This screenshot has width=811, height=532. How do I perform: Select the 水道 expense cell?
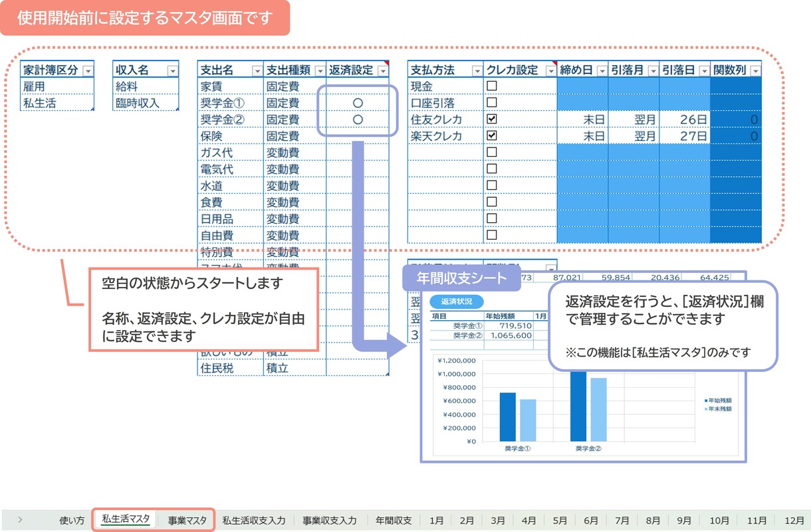[x=230, y=186]
